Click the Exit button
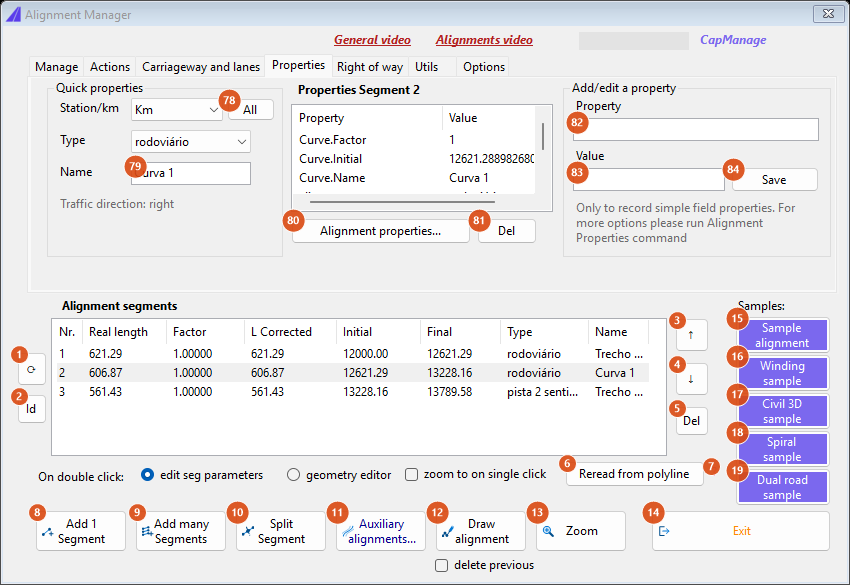The height and width of the screenshot is (585, 850). [740, 531]
